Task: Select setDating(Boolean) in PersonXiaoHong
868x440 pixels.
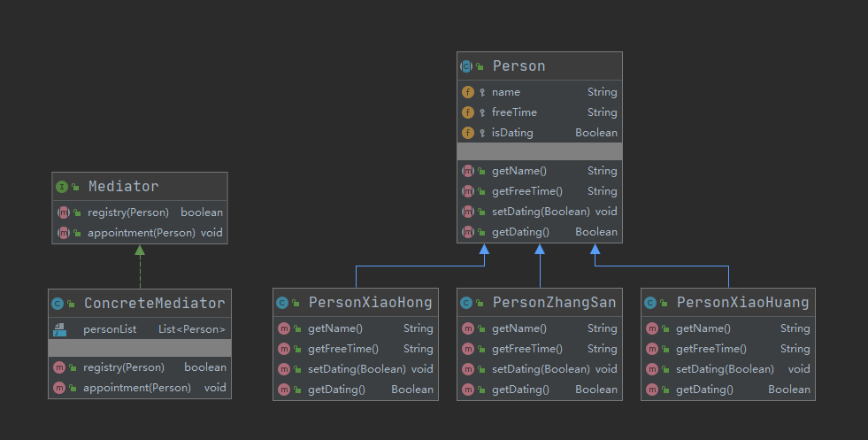Action: pyautogui.click(x=356, y=369)
